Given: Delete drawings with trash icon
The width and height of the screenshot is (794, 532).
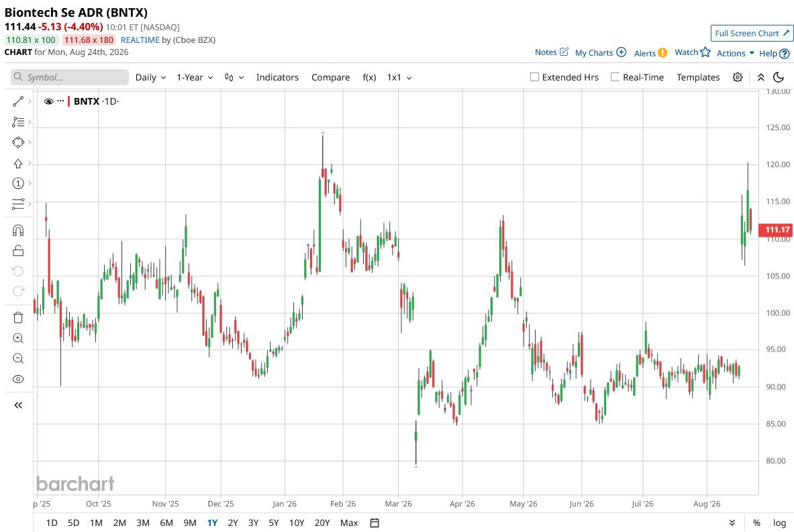Looking at the screenshot, I should (x=17, y=317).
